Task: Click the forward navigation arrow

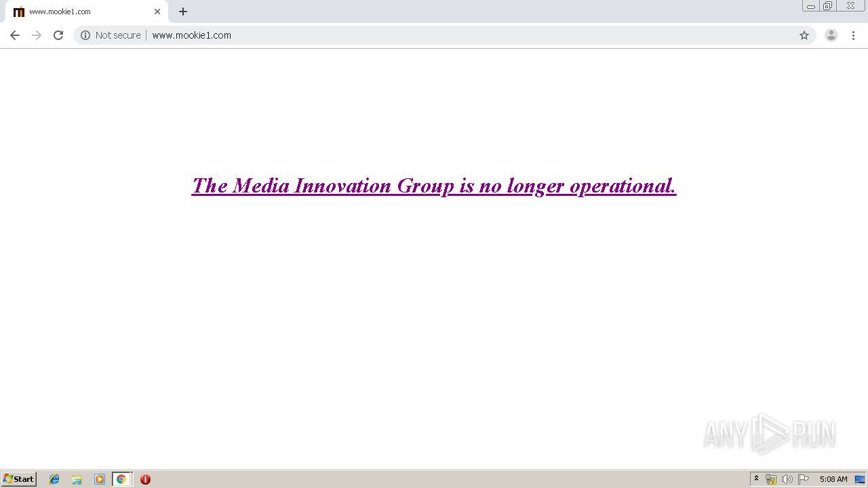Action: (x=37, y=35)
